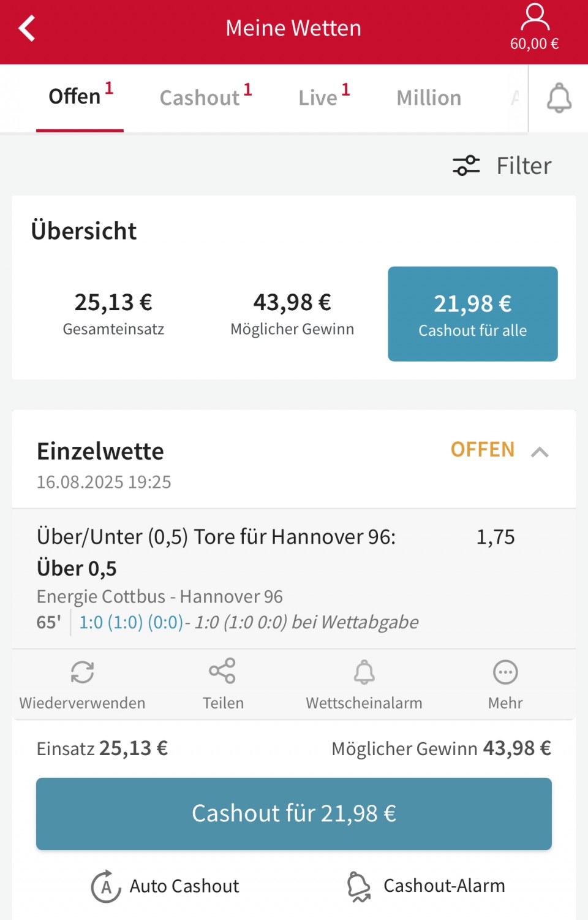588x920 pixels.
Task: Enable the Cashout-Alarm bell
Action: click(359, 887)
